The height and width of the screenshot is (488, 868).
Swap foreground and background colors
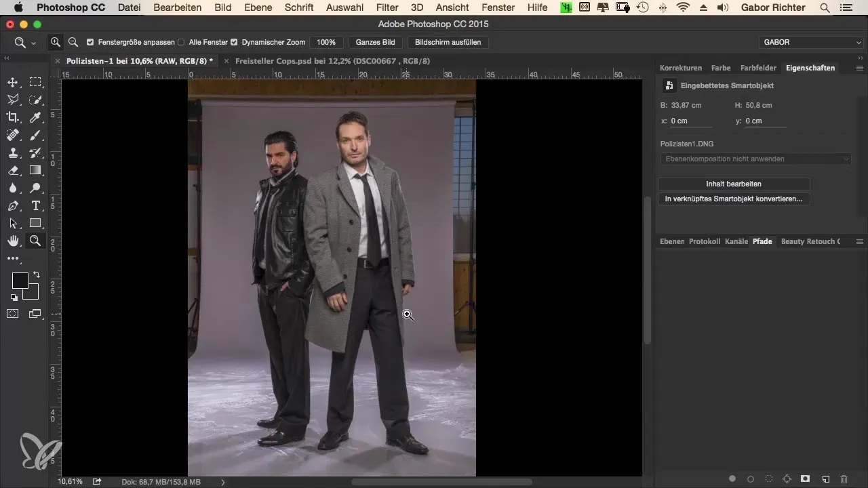36,274
